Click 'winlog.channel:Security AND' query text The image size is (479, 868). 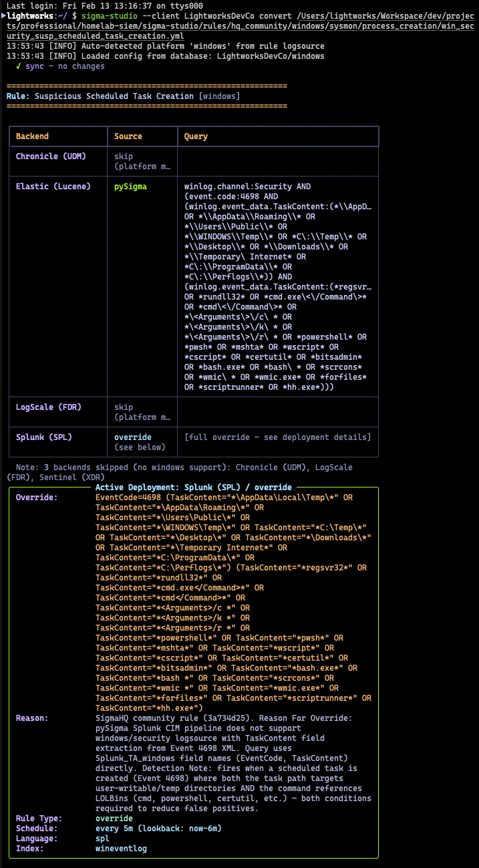pyautogui.click(x=248, y=187)
